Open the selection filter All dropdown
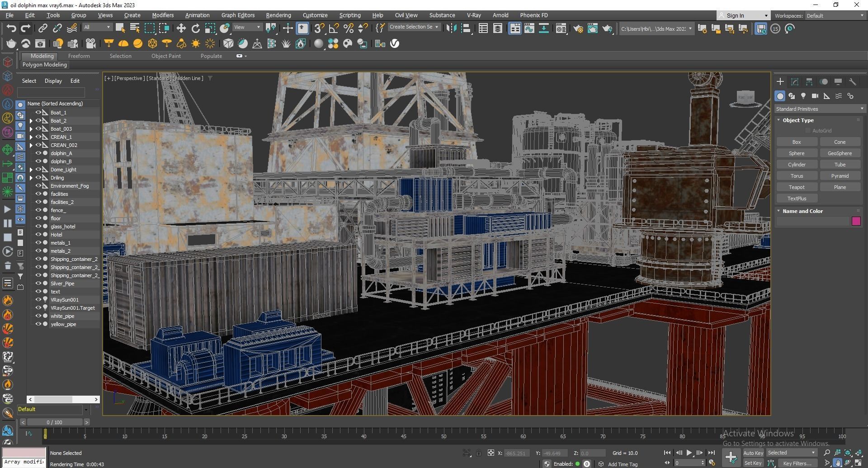 click(97, 27)
